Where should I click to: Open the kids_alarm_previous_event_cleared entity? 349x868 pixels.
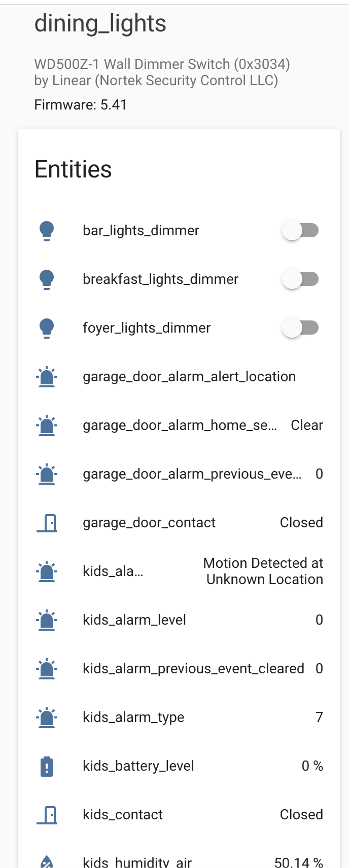(x=193, y=668)
